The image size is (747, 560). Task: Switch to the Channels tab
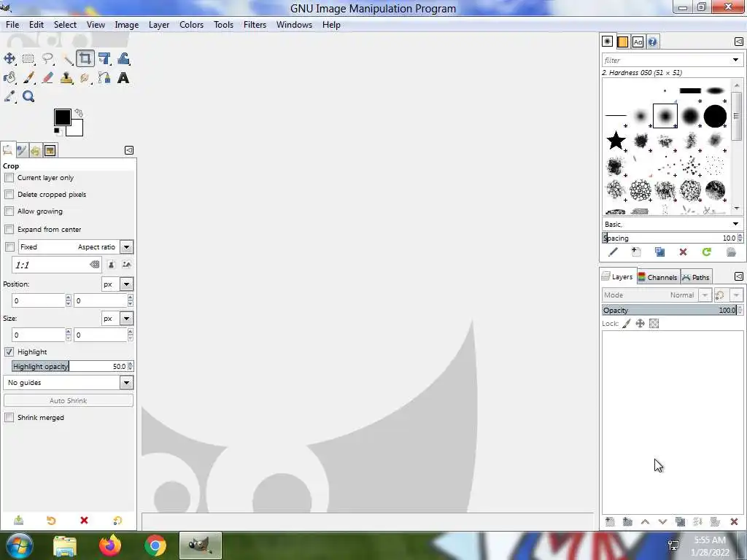point(657,277)
